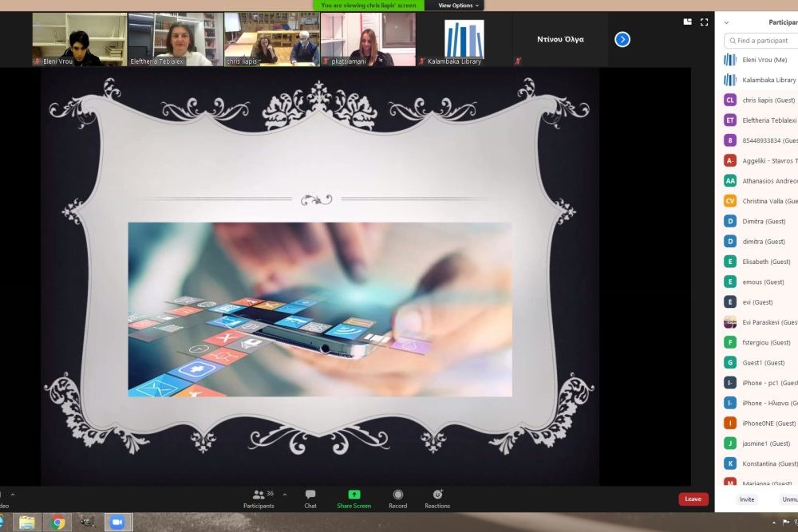Open the Chat window

[x=310, y=499]
